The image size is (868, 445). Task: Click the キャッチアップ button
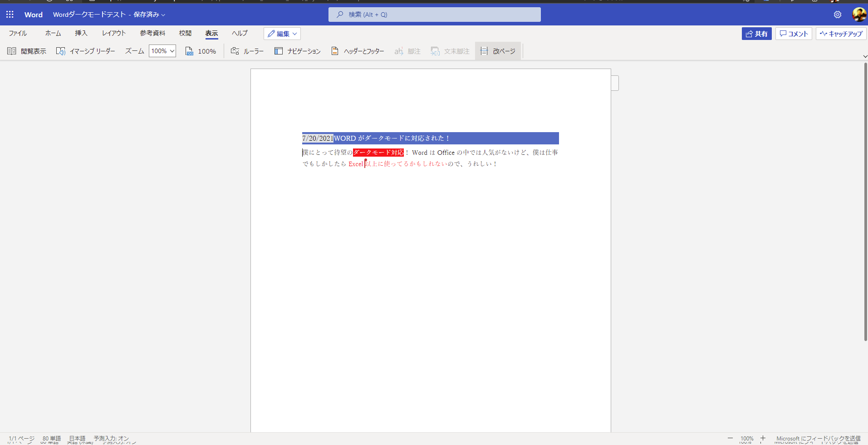[x=841, y=34]
